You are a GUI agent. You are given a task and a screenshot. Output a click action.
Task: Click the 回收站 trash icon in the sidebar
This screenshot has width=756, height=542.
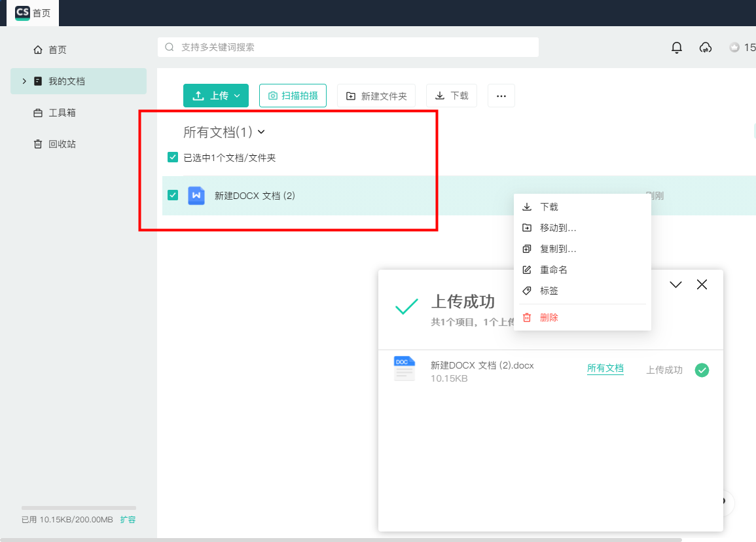[37, 143]
